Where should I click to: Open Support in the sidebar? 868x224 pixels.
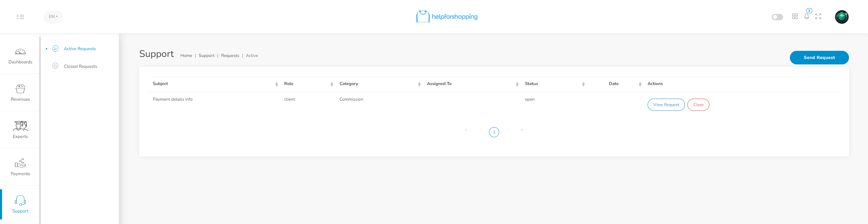(20, 205)
